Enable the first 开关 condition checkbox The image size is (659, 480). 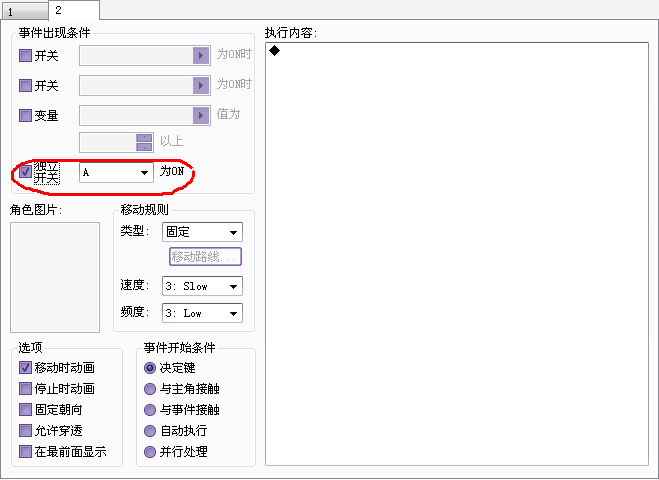coord(25,55)
